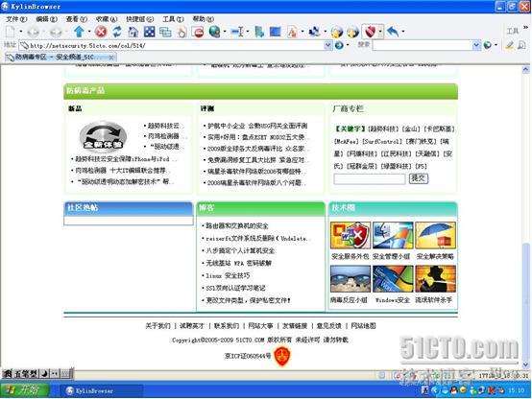Open the 编辑 menu
The image size is (532, 399).
pos(46,19)
